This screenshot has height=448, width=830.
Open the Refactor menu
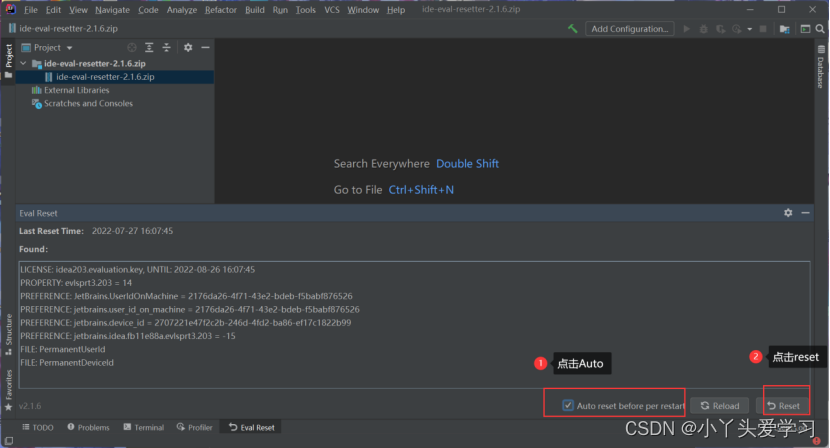221,10
